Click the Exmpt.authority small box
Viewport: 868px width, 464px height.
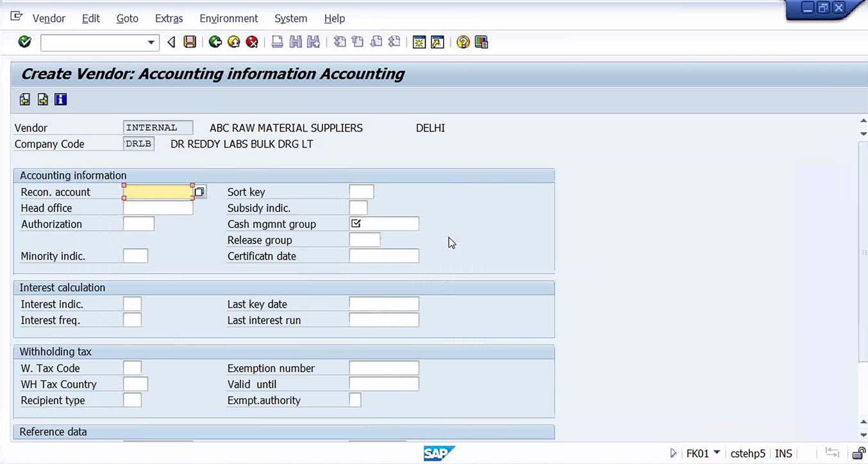pyautogui.click(x=355, y=400)
